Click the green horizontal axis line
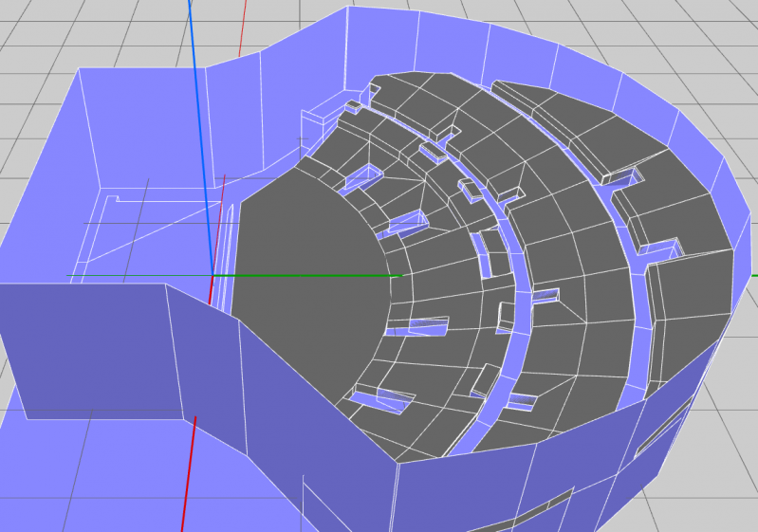The image size is (758, 532). point(307,275)
